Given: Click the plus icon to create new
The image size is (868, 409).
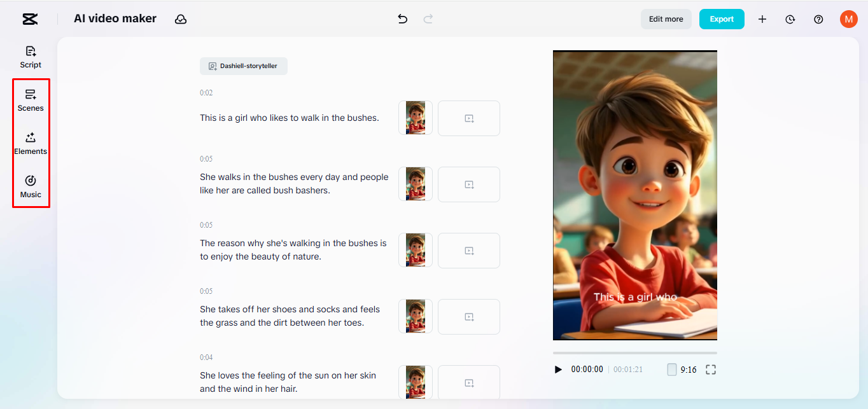Looking at the screenshot, I should point(762,19).
